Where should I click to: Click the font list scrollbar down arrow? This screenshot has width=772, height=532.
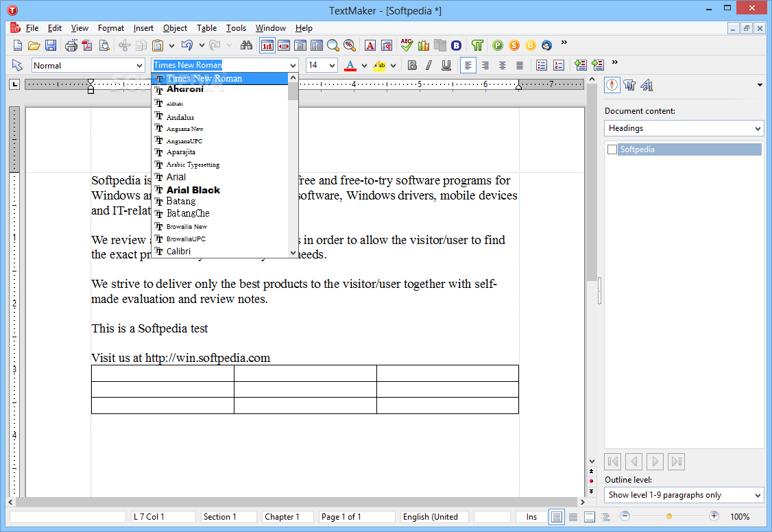tap(293, 253)
